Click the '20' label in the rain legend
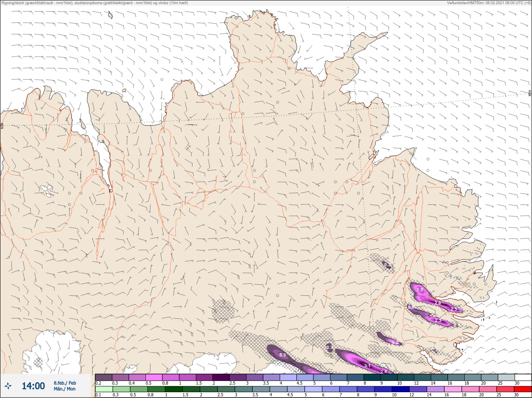The width and height of the screenshot is (532, 398). [481, 395]
